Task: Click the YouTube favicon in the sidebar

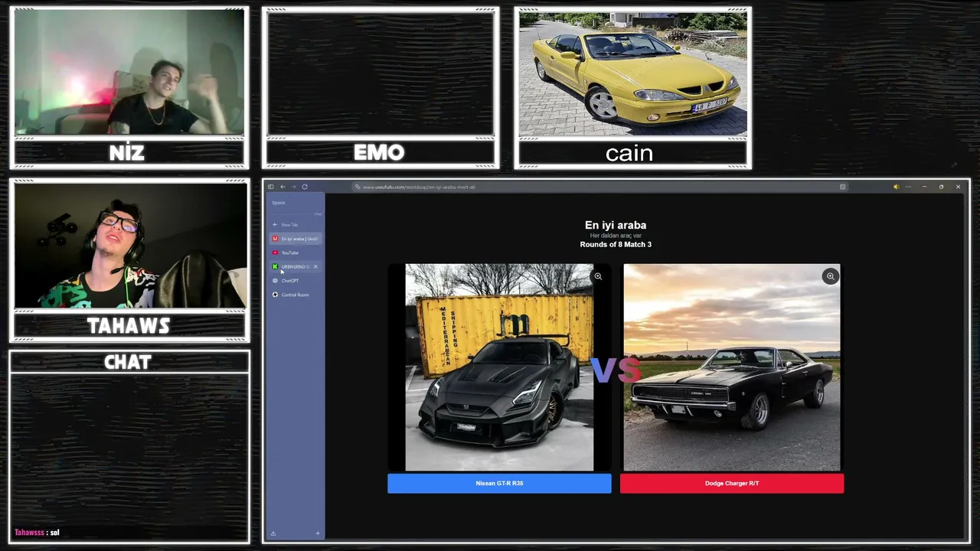Action: pyautogui.click(x=276, y=253)
